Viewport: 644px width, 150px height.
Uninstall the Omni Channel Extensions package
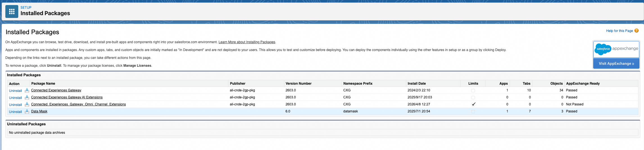pos(15,105)
